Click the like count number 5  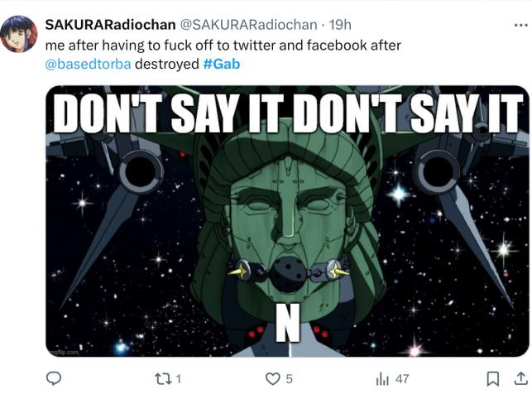pyautogui.click(x=289, y=379)
